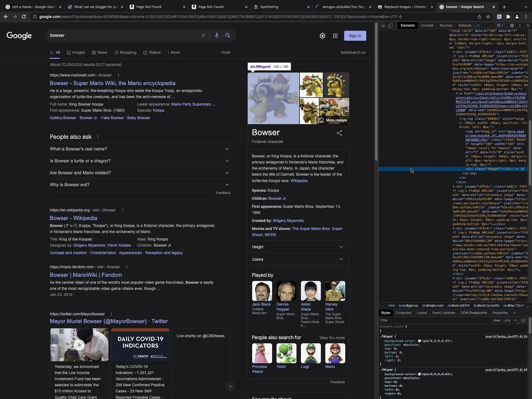Click the Yoshi thumbnail in related searches
The width and height of the screenshot is (532, 399).
(x=286, y=353)
